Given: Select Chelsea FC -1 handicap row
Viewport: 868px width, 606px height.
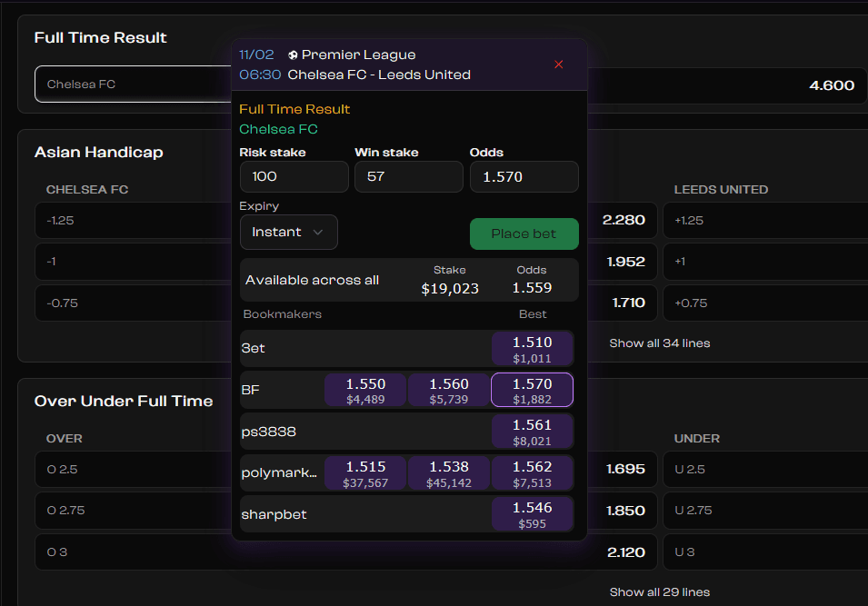Looking at the screenshot, I should (x=133, y=262).
